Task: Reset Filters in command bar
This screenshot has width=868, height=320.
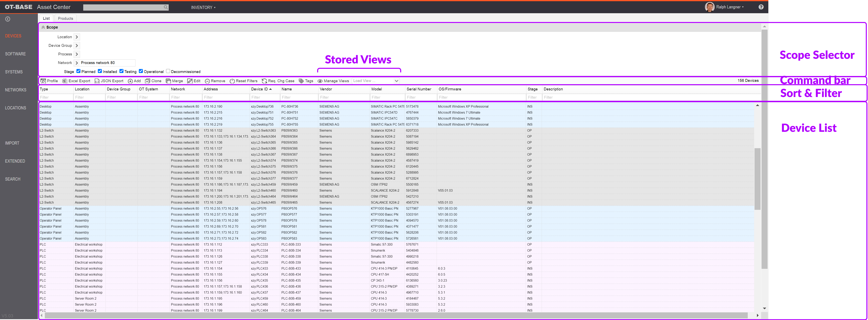Action: point(243,81)
